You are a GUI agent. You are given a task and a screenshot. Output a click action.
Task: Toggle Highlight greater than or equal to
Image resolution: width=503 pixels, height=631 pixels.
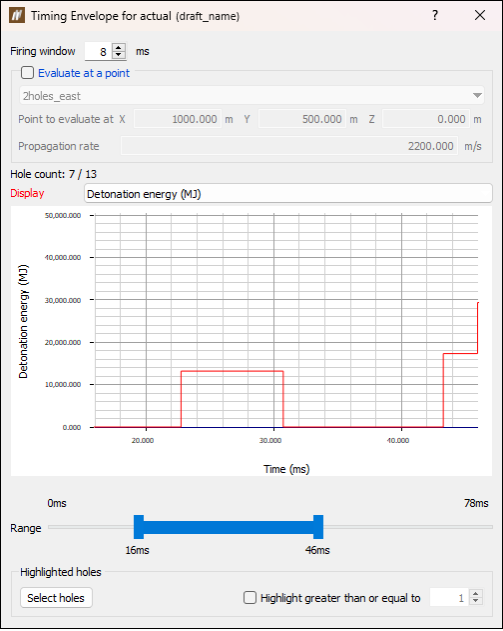tap(249, 598)
